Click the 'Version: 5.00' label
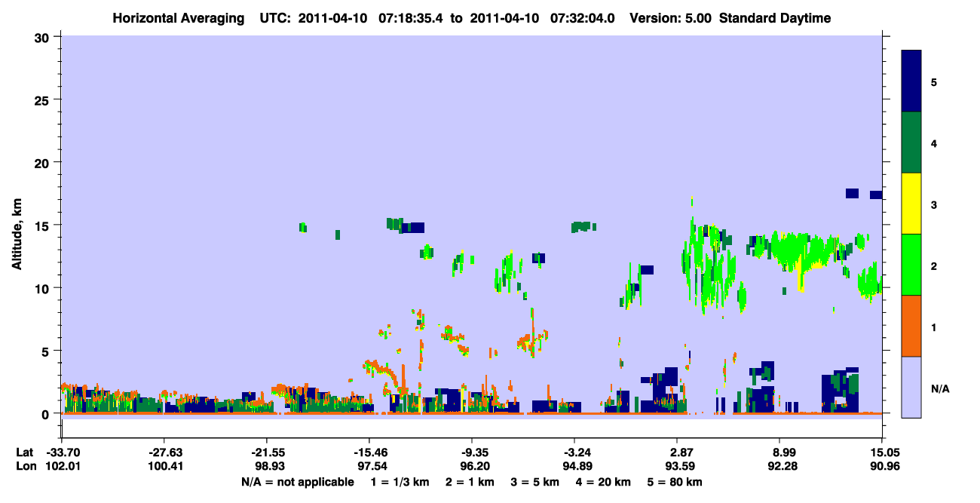Screen dimensions: 980x503 pyautogui.click(x=669, y=18)
